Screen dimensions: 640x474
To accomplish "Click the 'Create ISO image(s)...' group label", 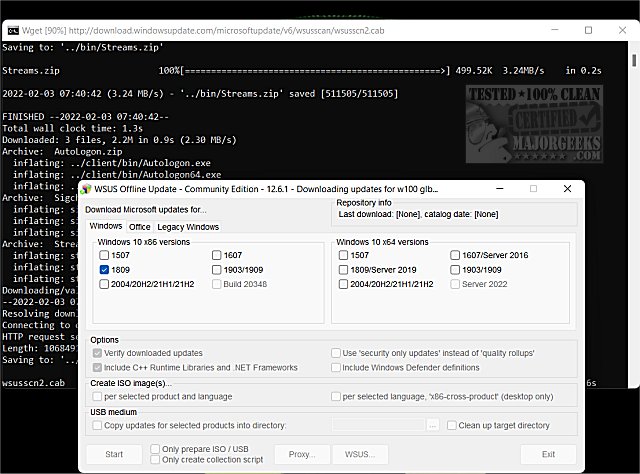I will coord(131,383).
